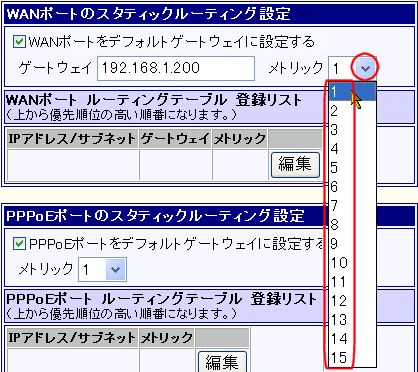418x372 pixels.
Task: Click PPPoEポートのスタティックルーティング設定 heading
Action: [155, 216]
